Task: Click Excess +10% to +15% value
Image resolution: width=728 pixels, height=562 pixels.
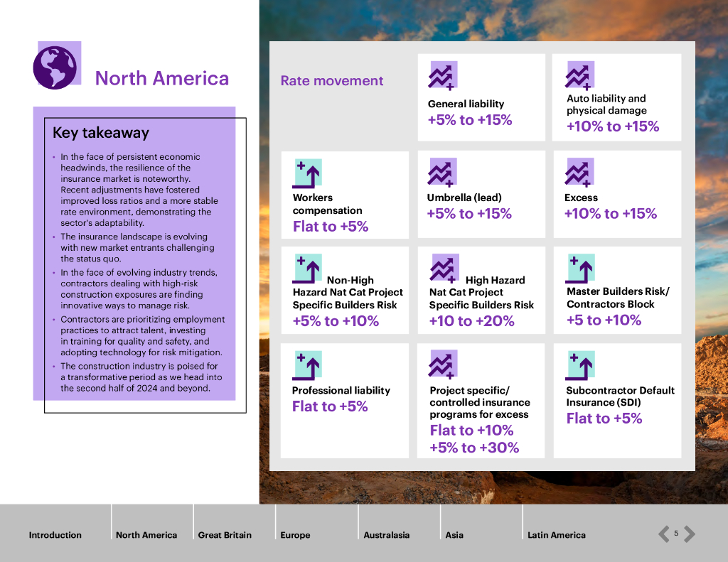Action: point(611,213)
